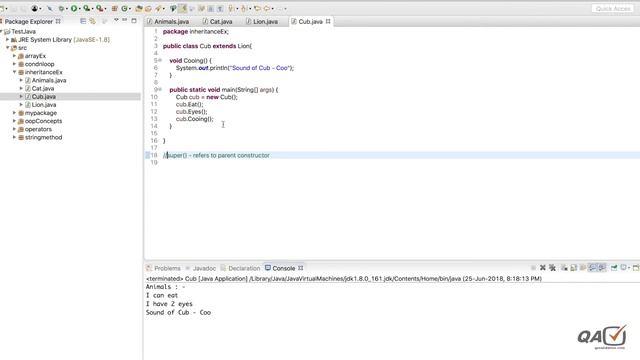Viewport: 640px width, 360px height.
Task: Toggle Scroll Lock in Console toolbar
Action: (573, 268)
